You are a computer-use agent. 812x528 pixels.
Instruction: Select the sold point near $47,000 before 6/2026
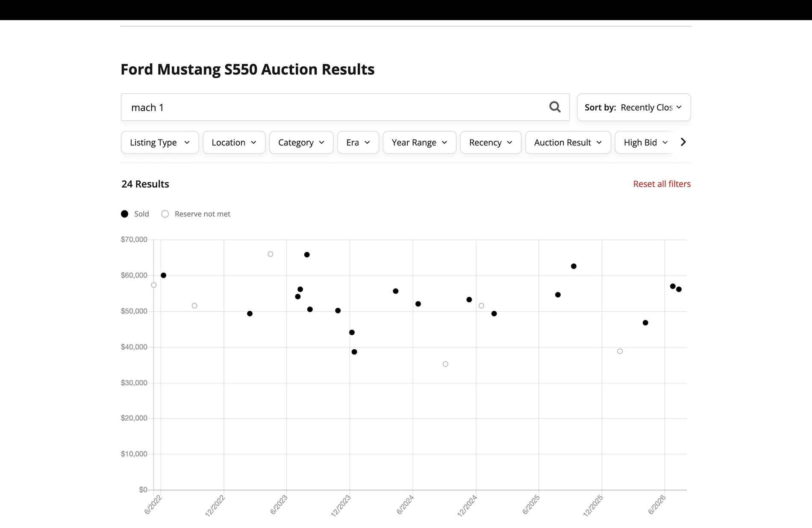tap(645, 323)
